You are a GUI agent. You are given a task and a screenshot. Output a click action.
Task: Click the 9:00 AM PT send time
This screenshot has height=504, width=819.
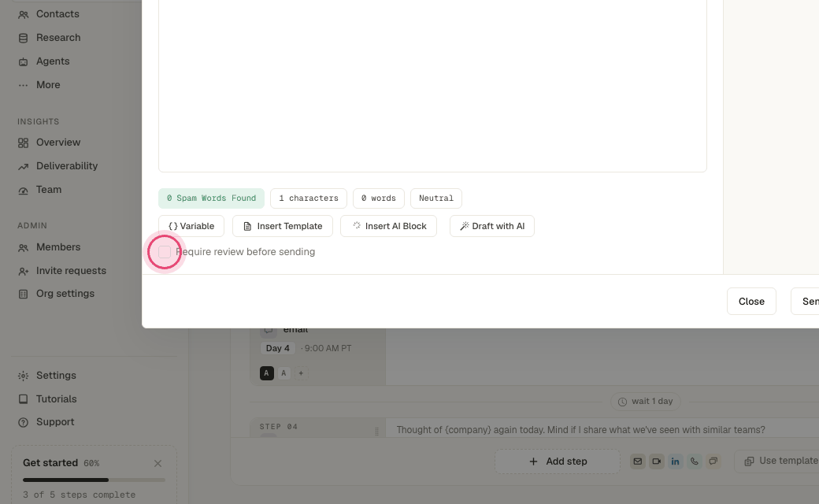pos(328,348)
